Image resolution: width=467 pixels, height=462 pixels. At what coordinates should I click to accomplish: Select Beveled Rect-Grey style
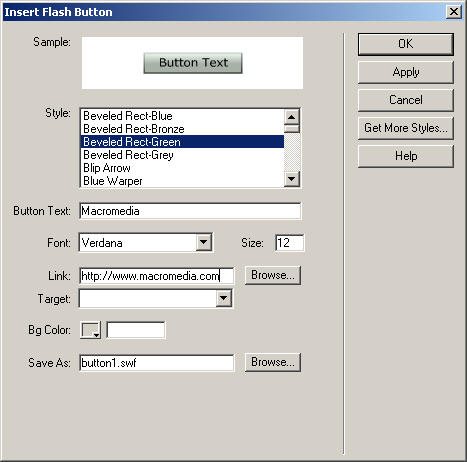point(182,155)
